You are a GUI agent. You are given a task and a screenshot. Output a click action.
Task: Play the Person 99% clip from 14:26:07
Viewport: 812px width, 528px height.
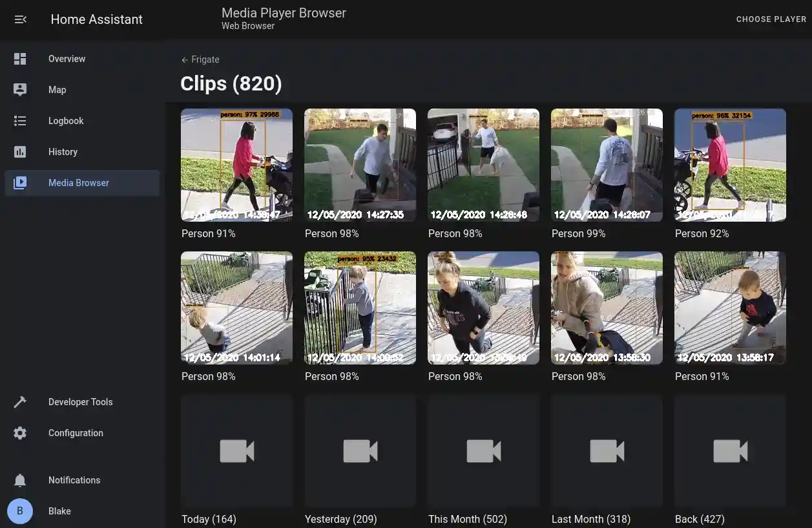pos(607,165)
